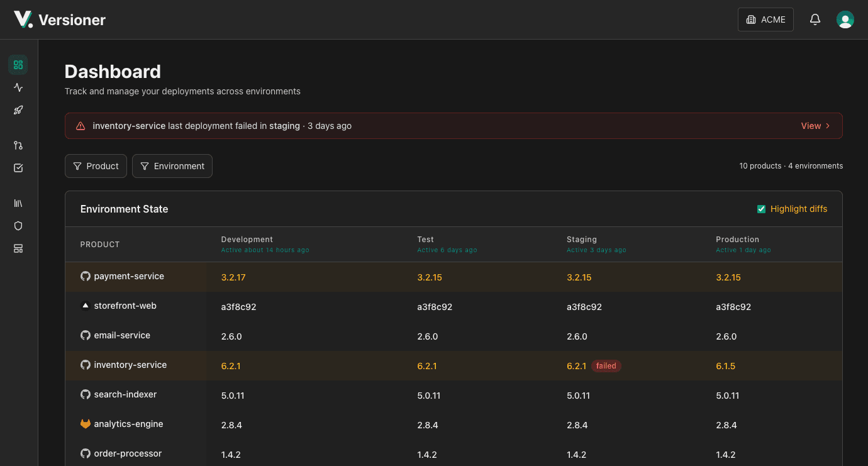868x466 pixels.
Task: Click email-service Test version 2.6.0
Action: pyautogui.click(x=428, y=336)
